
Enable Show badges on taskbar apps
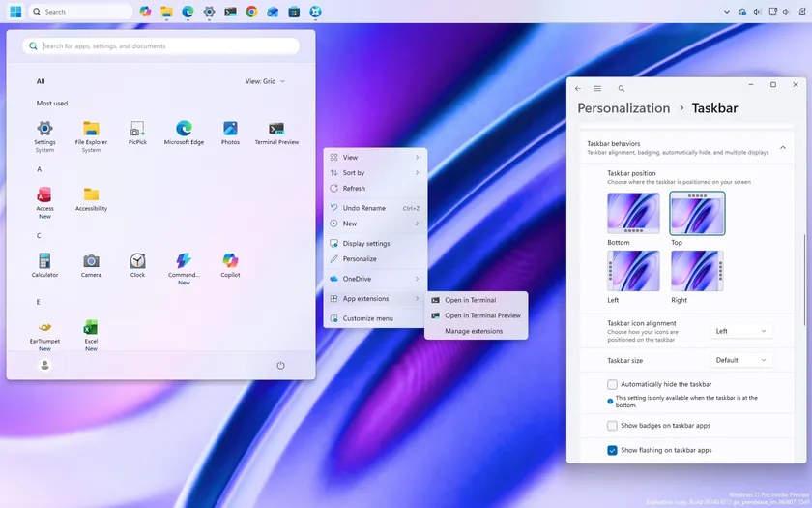pyautogui.click(x=612, y=426)
